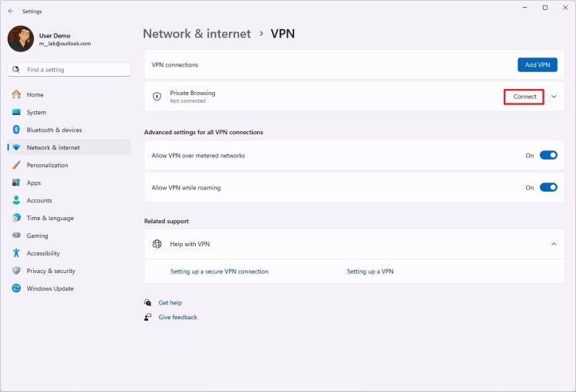Click the Private Browsing VPN shield icon
The width and height of the screenshot is (576, 392).
point(157,97)
